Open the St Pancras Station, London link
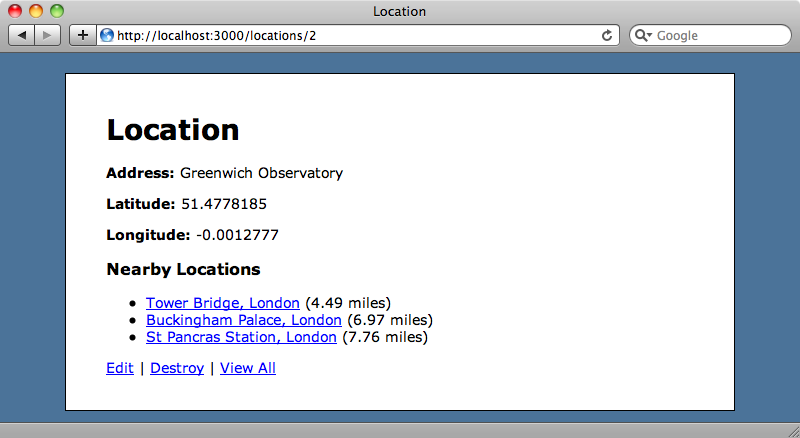 point(241,337)
